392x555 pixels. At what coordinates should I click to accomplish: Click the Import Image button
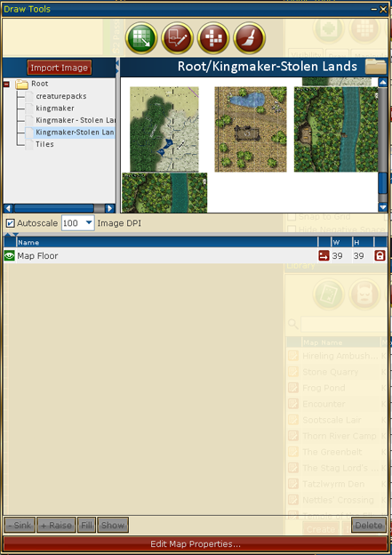[x=59, y=68]
